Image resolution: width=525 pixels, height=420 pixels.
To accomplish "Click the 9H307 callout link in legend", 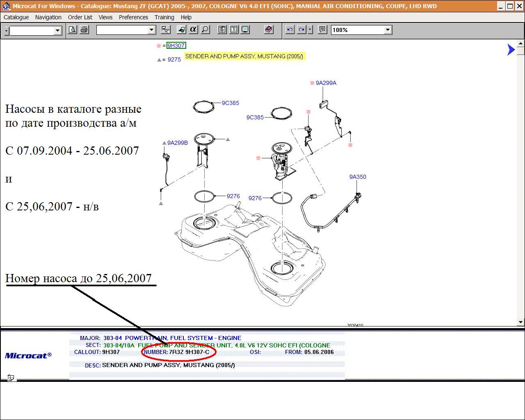I will click(176, 46).
